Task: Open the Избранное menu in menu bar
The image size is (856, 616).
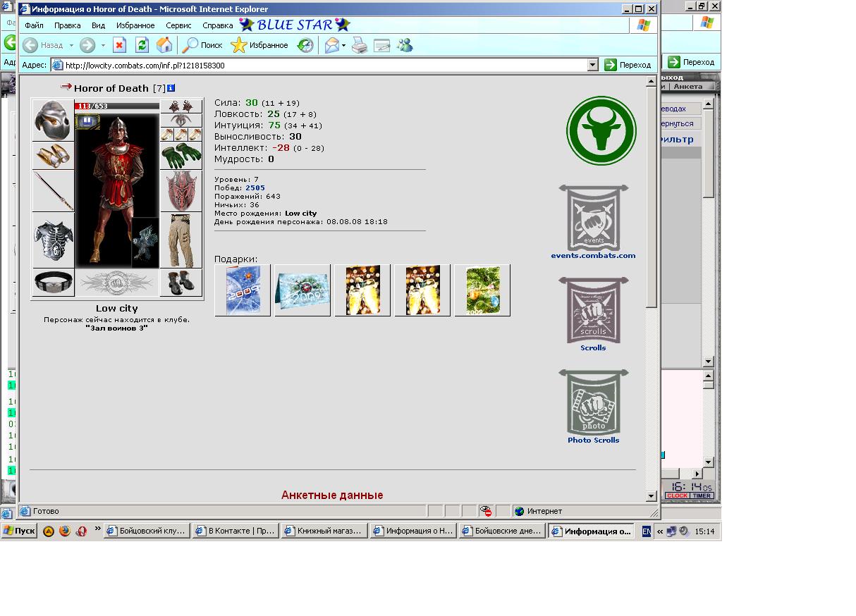Action: coord(135,25)
